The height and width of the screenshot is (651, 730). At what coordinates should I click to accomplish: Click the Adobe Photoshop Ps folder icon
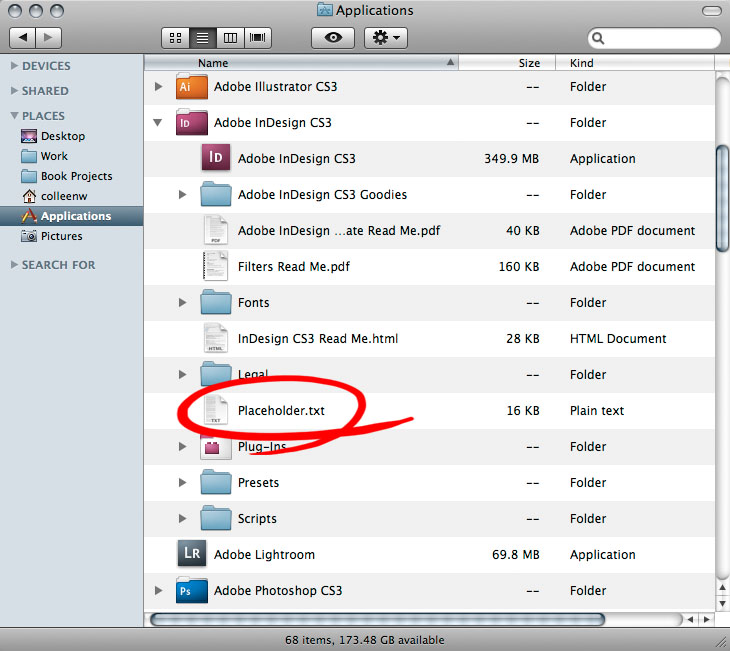[x=191, y=590]
